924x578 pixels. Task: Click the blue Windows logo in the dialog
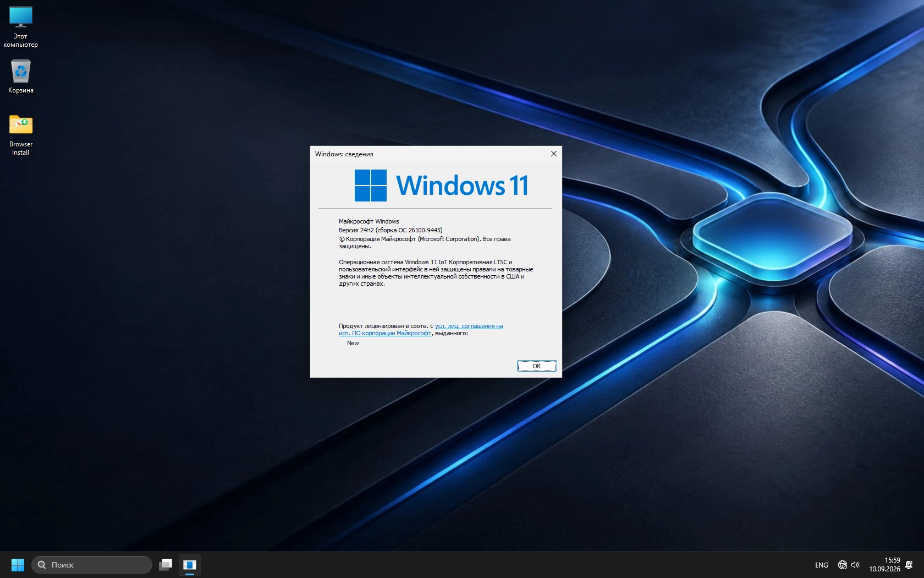(x=371, y=186)
